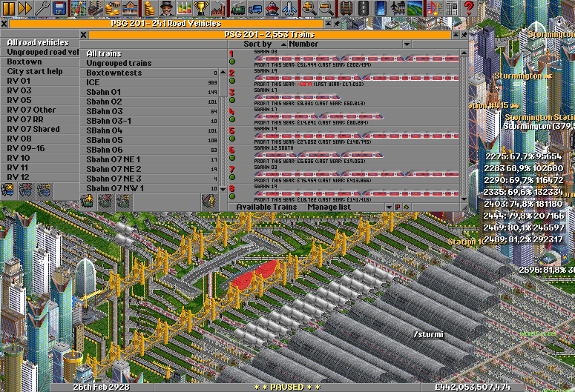Screen dimensions: 575x392
Task: Open waterways construction tool
Action: point(380,8)
